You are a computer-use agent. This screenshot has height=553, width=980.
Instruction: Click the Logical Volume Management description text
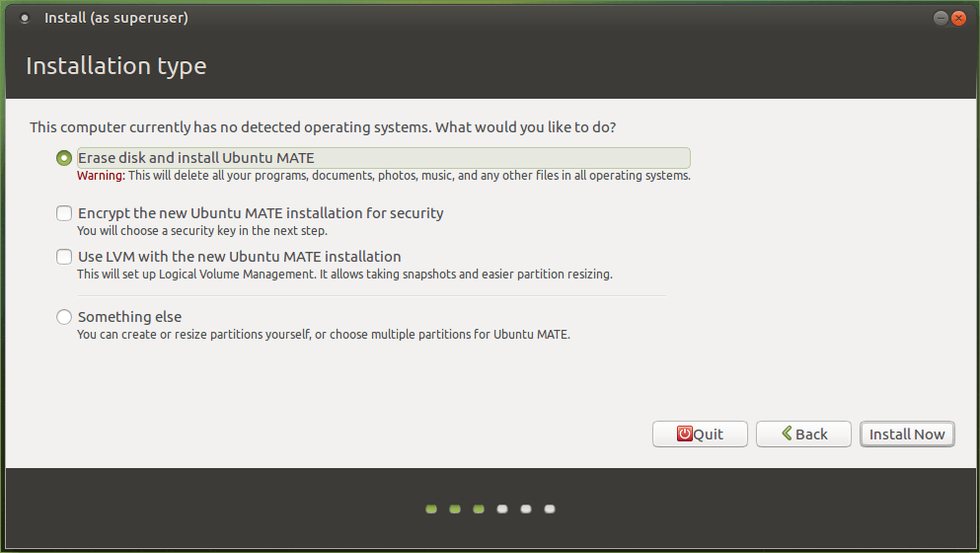(344, 274)
